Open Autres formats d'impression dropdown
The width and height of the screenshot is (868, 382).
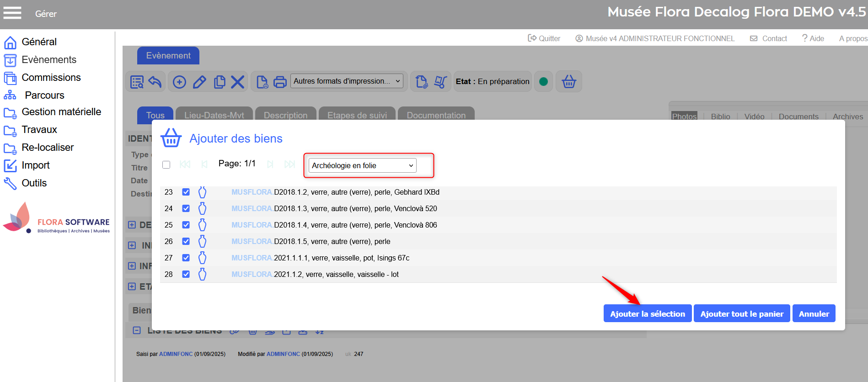click(x=347, y=81)
